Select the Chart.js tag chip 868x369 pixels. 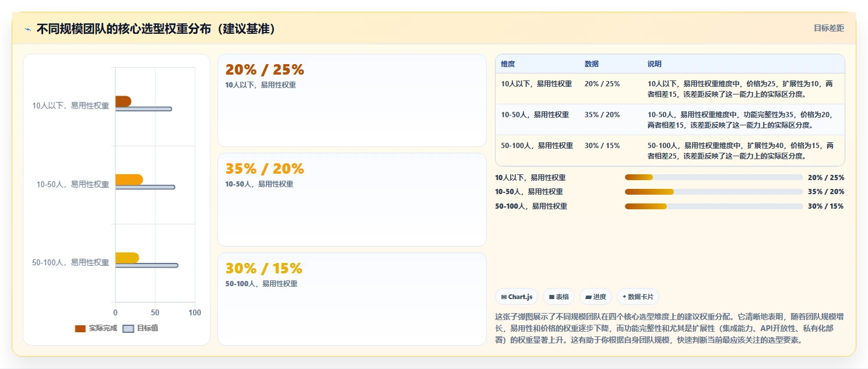tap(516, 297)
